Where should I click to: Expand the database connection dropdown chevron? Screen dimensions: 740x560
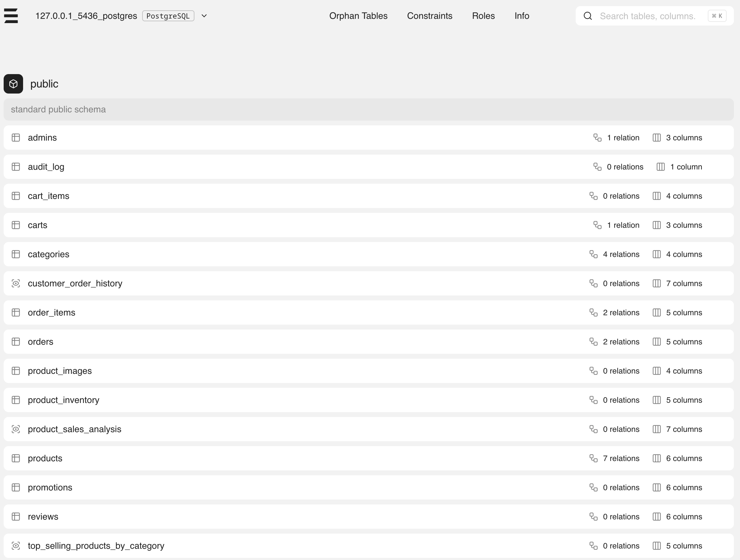(x=204, y=16)
